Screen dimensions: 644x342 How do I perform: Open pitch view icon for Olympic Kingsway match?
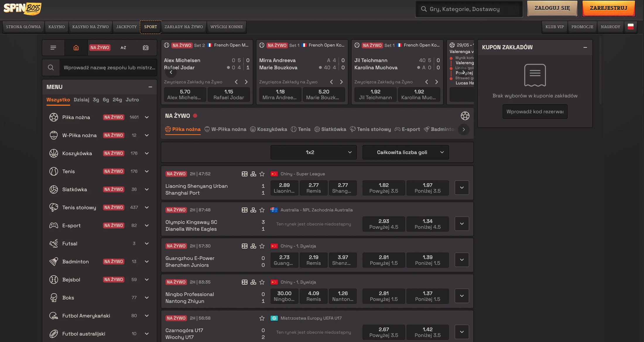pyautogui.click(x=244, y=210)
